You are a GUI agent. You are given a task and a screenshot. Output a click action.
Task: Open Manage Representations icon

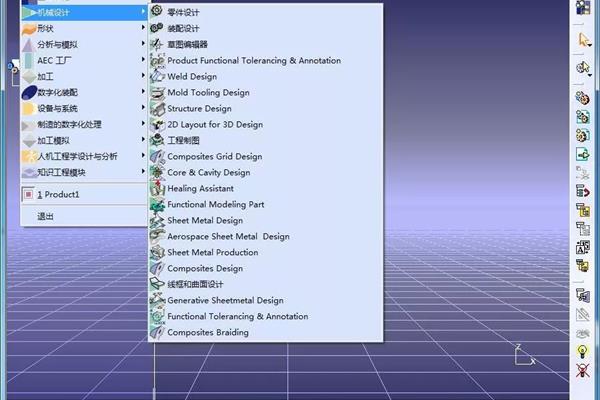pyautogui.click(x=582, y=295)
